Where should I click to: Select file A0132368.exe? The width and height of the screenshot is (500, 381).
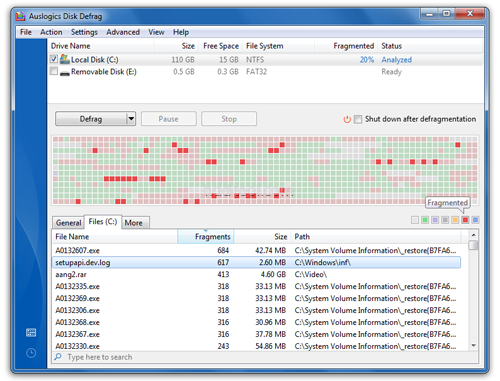tap(256, 322)
